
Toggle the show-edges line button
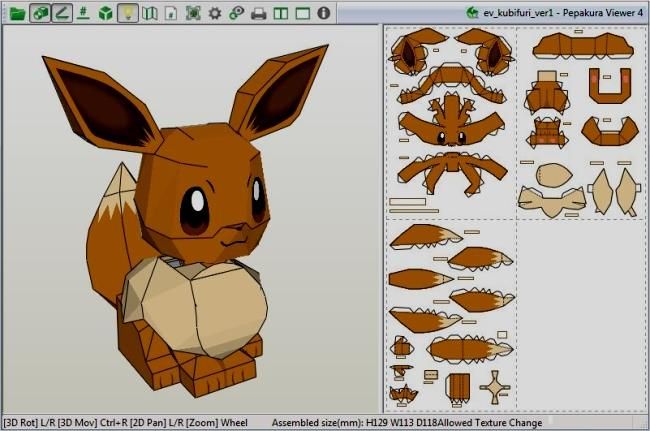point(62,13)
